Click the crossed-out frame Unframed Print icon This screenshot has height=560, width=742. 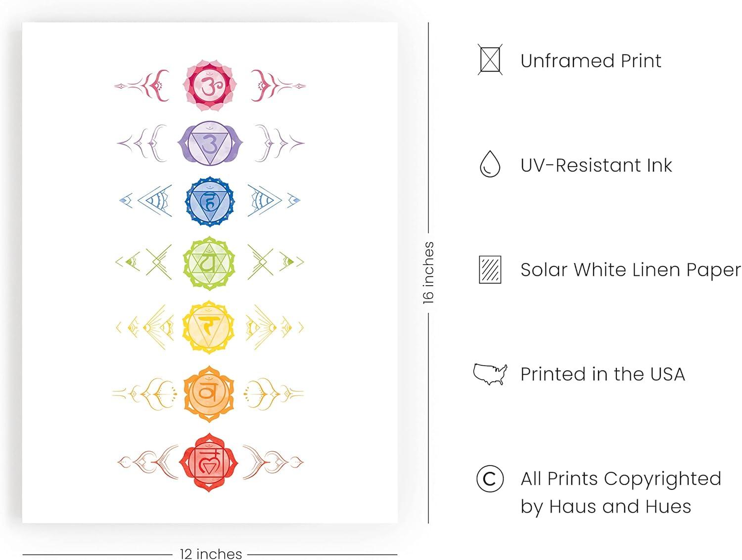(x=490, y=60)
